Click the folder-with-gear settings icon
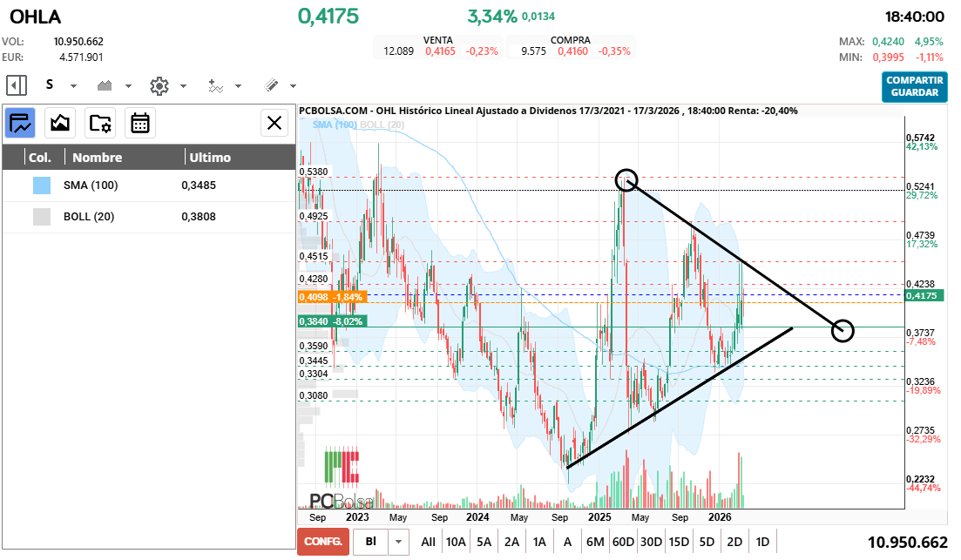The image size is (961, 560). [101, 123]
